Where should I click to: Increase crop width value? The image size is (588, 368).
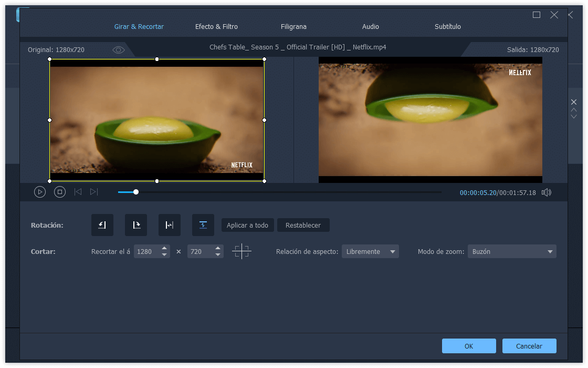pos(164,248)
